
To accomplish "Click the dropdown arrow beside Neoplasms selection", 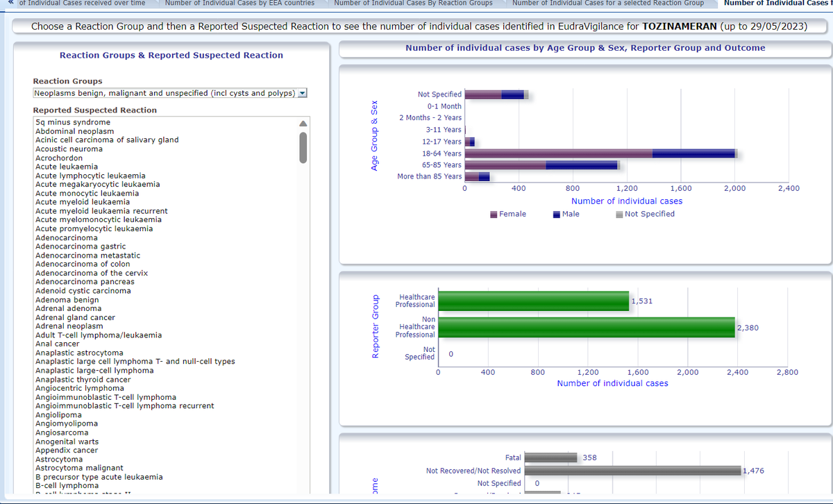I will pyautogui.click(x=303, y=94).
